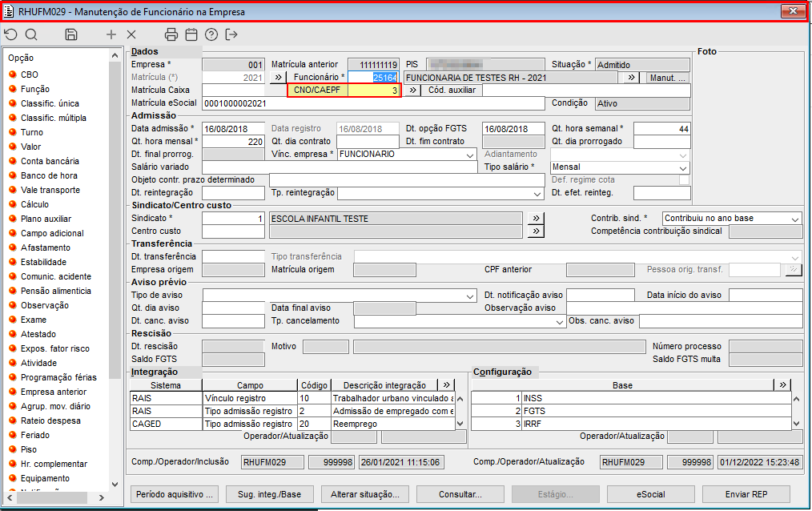Select the CBO option in the sidebar
812x511 pixels.
pos(30,74)
